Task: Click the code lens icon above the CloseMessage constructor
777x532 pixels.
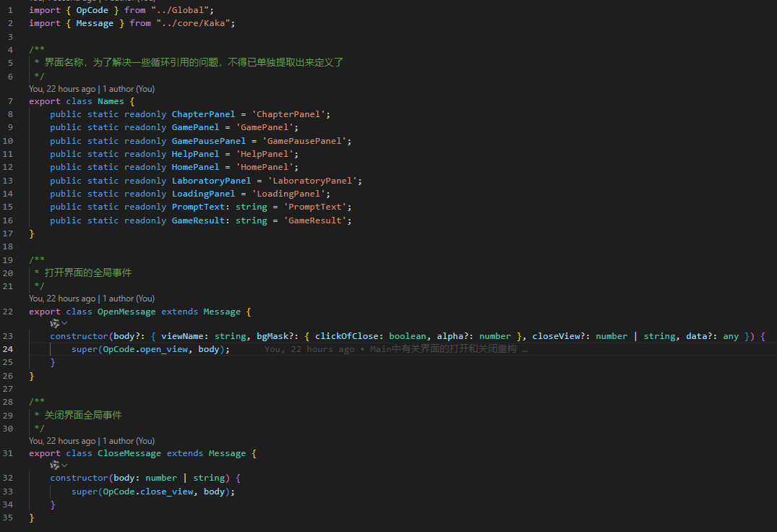Action: pyautogui.click(x=54, y=465)
